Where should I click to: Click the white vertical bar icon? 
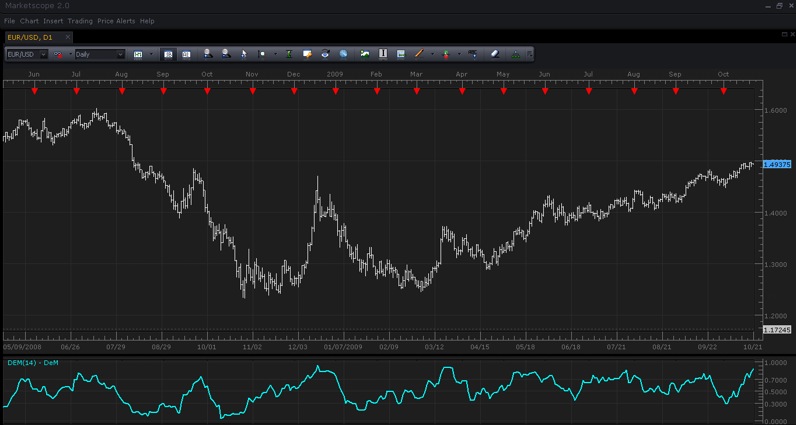point(383,54)
